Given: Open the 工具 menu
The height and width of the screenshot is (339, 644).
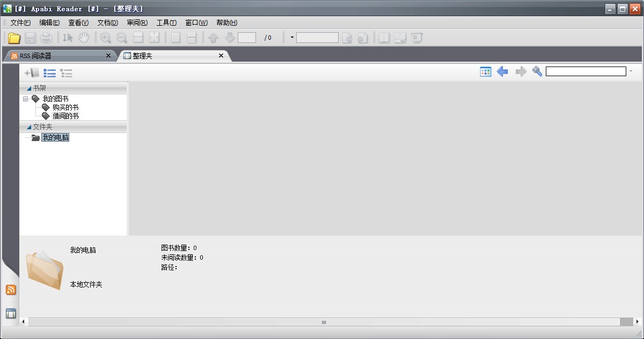Looking at the screenshot, I should pyautogui.click(x=166, y=23).
